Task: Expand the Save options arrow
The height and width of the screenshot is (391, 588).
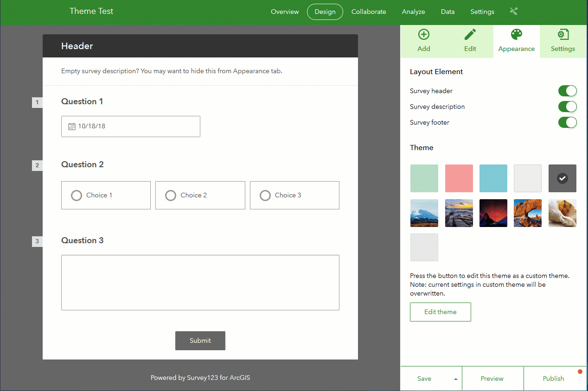Action: tap(455, 379)
